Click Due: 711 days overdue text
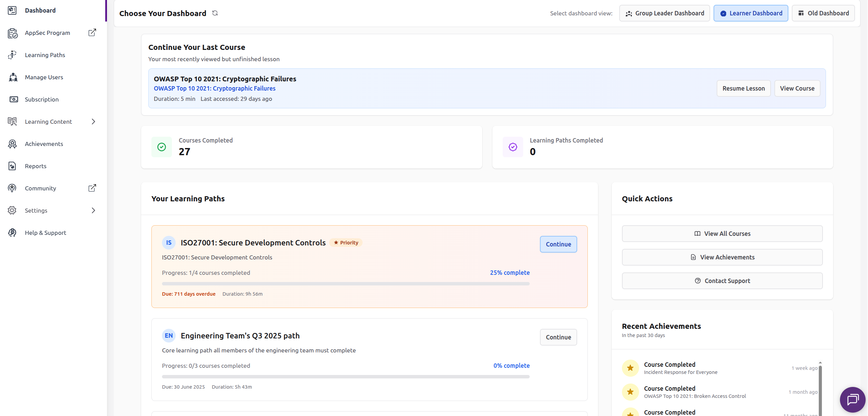Viewport: 868px width, 416px height. [x=189, y=294]
